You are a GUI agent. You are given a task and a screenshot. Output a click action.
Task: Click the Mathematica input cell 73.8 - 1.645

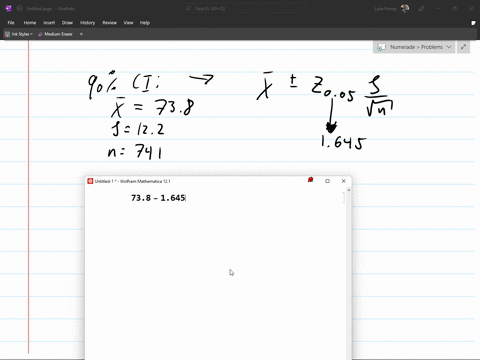click(x=158, y=198)
